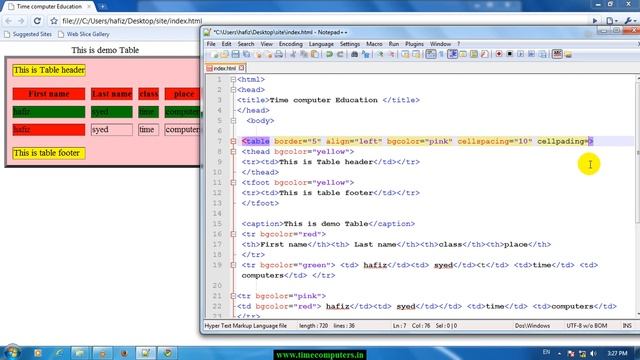Start macro recording with red dot icon
This screenshot has height=360, width=640.
499,54
